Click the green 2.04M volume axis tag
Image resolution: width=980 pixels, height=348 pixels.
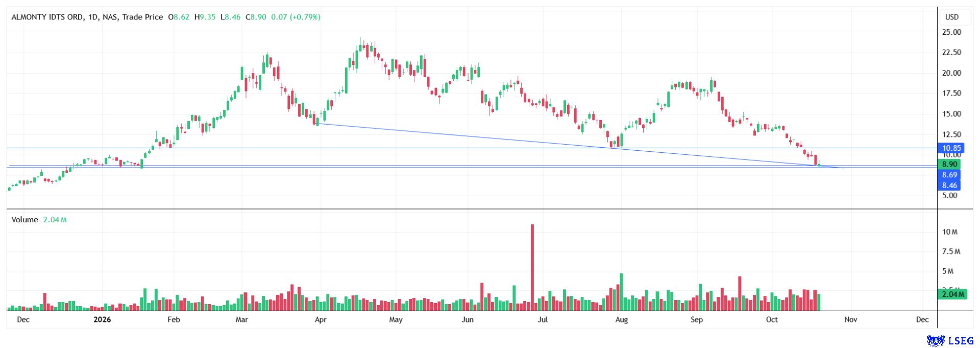pyautogui.click(x=952, y=294)
